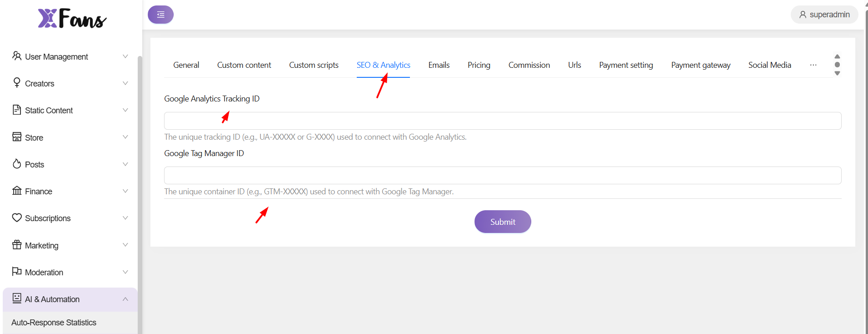Collapse the AI & Automation section
Image resolution: width=868 pixels, height=334 pixels.
coord(125,299)
